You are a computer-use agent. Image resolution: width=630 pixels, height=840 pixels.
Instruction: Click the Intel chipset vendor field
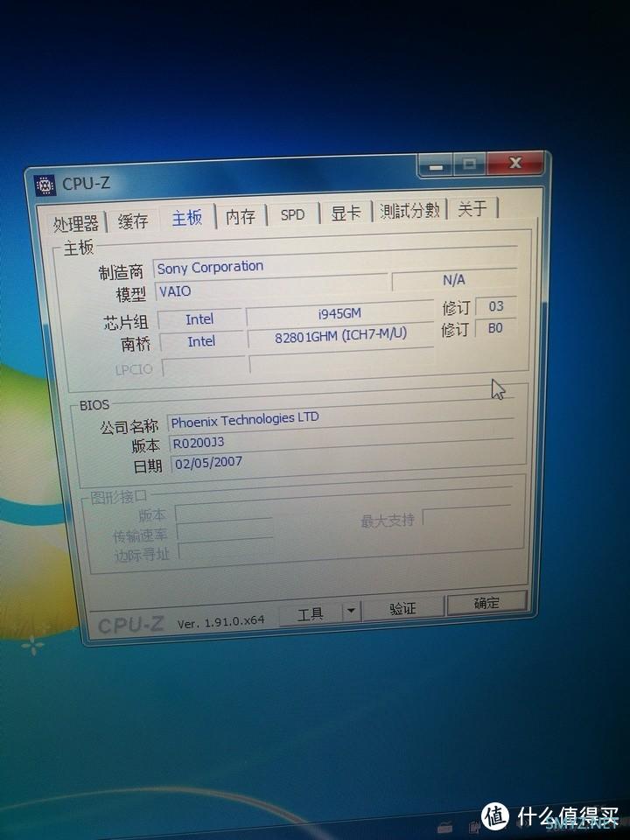coord(199,320)
